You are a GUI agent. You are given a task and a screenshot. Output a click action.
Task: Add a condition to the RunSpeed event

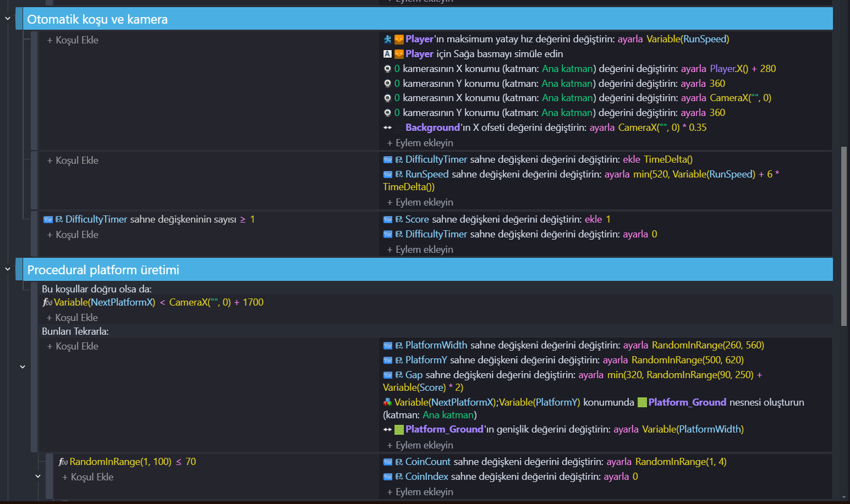point(73,160)
